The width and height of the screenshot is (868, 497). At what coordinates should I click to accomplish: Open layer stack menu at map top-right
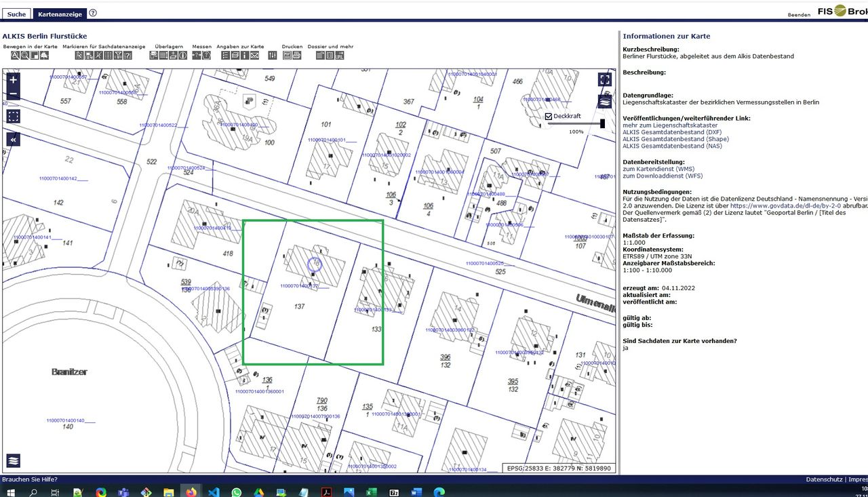point(605,102)
